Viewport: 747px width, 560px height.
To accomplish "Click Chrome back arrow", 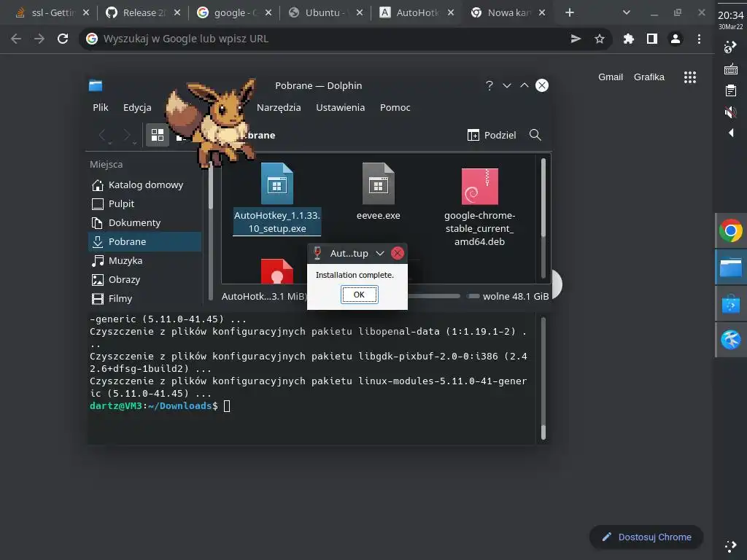I will [16, 39].
